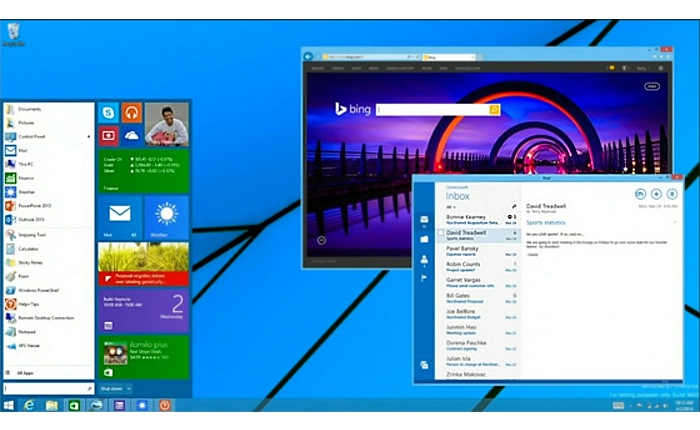Screen dimensions: 700x430
Task: Open Paint from Start menu
Action: point(23,276)
